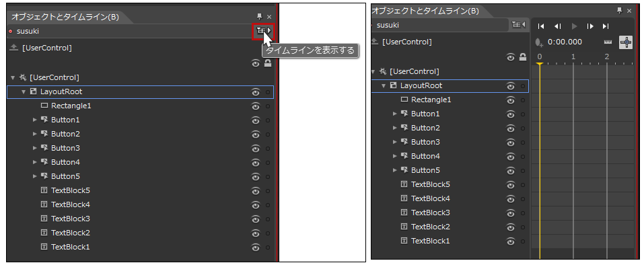Play the susuki storyboard
This screenshot has width=644, height=267.
pyautogui.click(x=574, y=26)
